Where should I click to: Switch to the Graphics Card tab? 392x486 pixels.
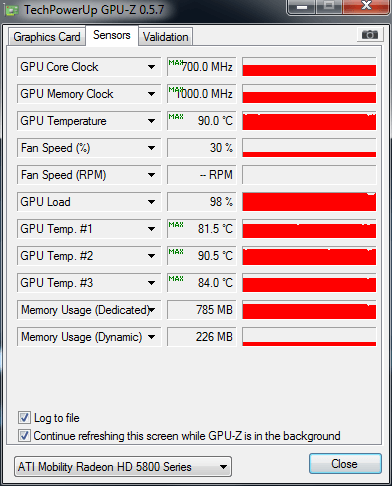pyautogui.click(x=47, y=37)
